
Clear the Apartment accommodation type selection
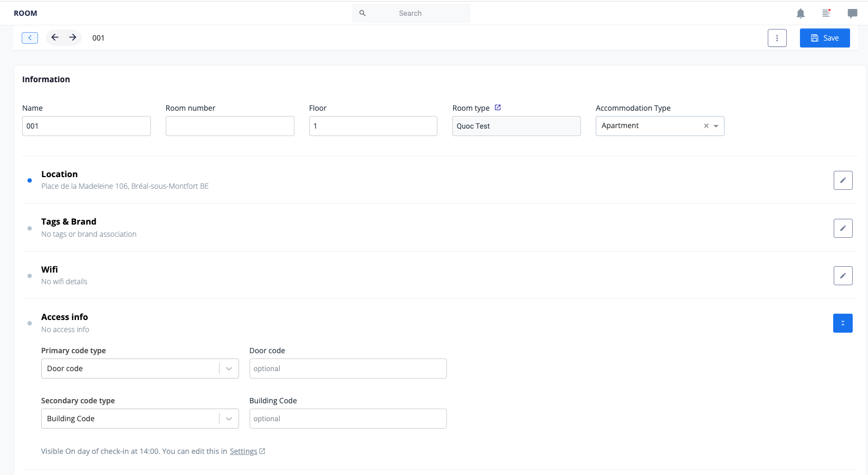(706, 126)
